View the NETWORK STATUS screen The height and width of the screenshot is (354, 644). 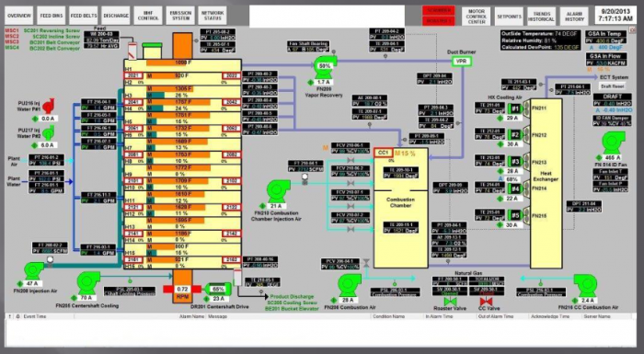[x=213, y=16]
